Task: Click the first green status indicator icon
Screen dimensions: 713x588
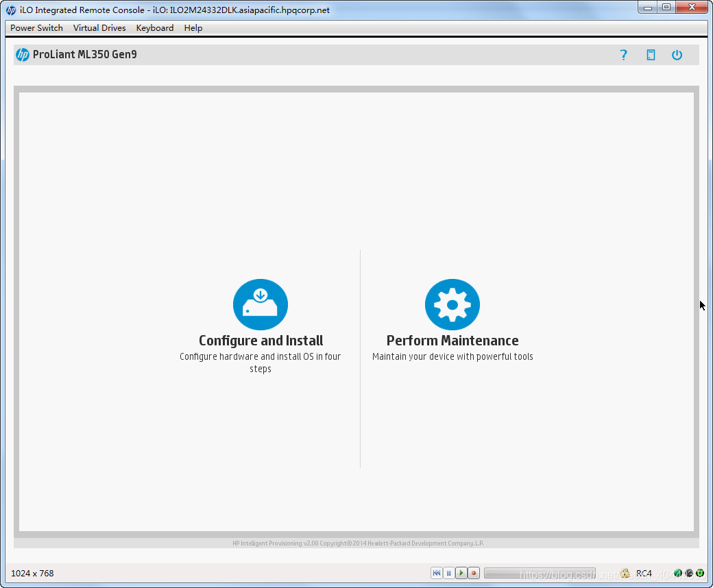Action: click(678, 574)
